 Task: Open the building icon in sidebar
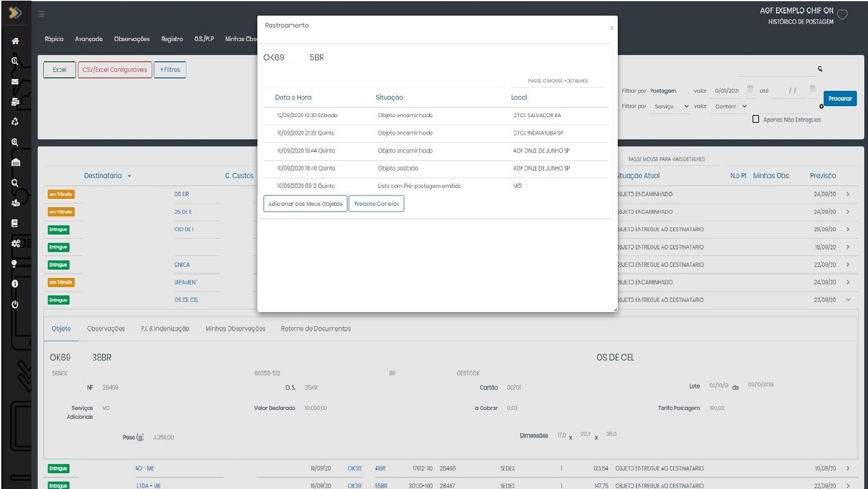coord(15,163)
